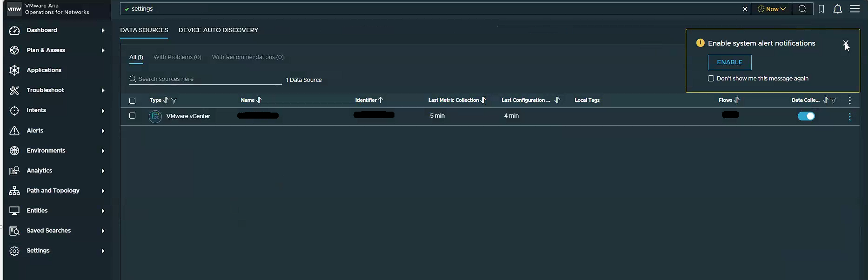Expand the Plan & Assess submenu arrow

pos(103,51)
